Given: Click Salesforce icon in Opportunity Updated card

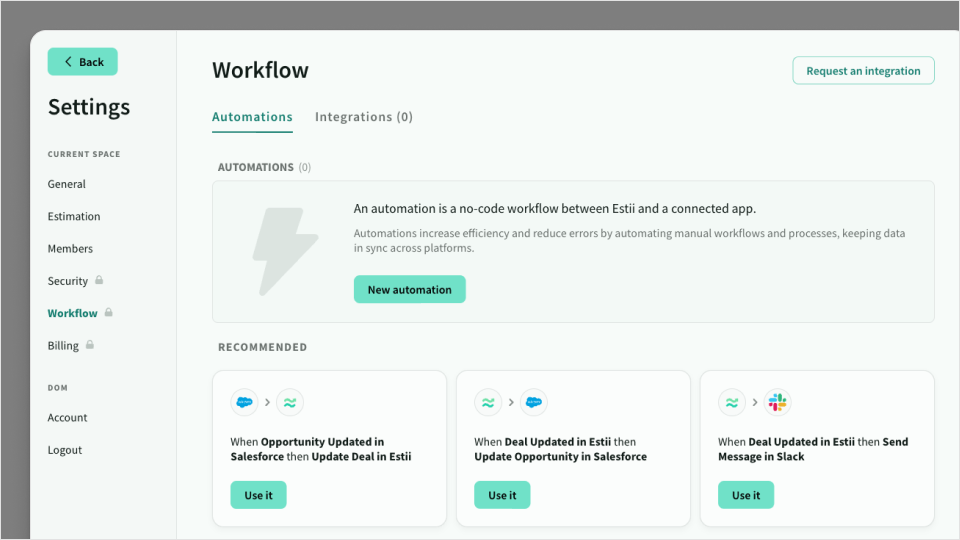Looking at the screenshot, I should tap(244, 402).
